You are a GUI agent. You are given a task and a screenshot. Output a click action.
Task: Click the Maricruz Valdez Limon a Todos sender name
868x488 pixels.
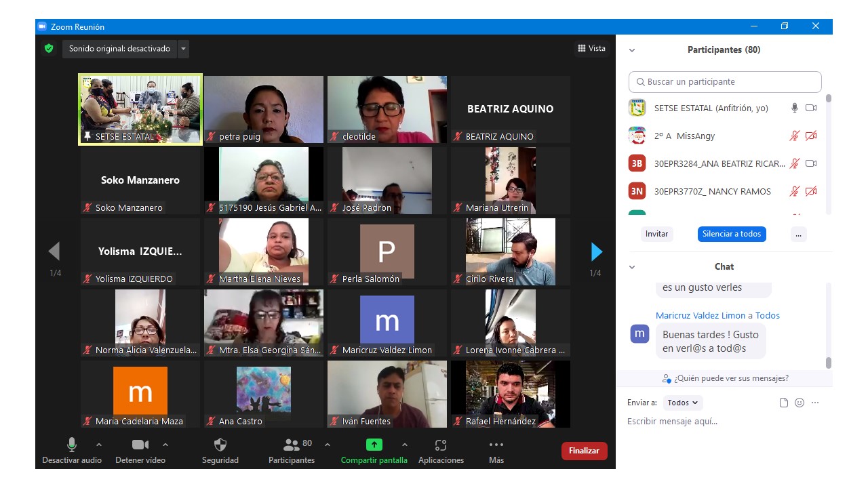717,315
